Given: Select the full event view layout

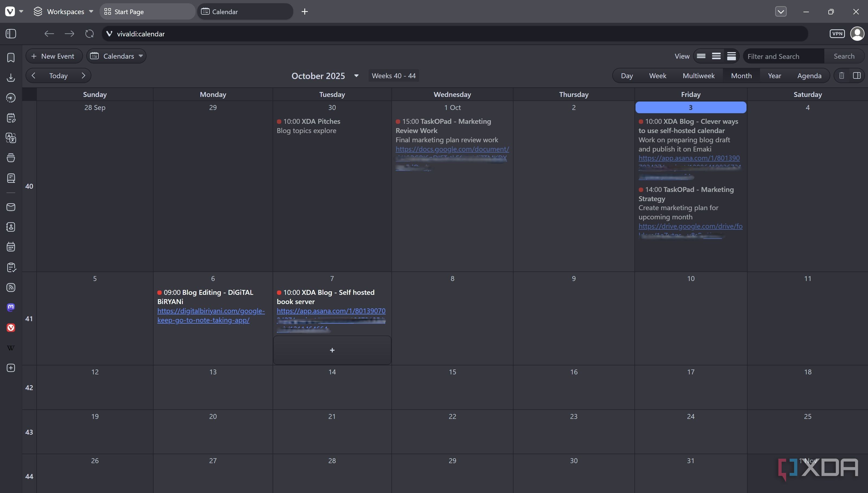Looking at the screenshot, I should [731, 56].
